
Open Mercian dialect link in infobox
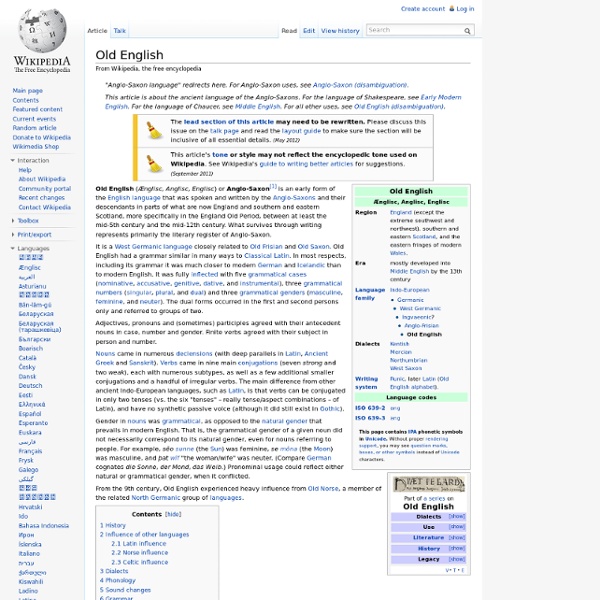tap(401, 352)
